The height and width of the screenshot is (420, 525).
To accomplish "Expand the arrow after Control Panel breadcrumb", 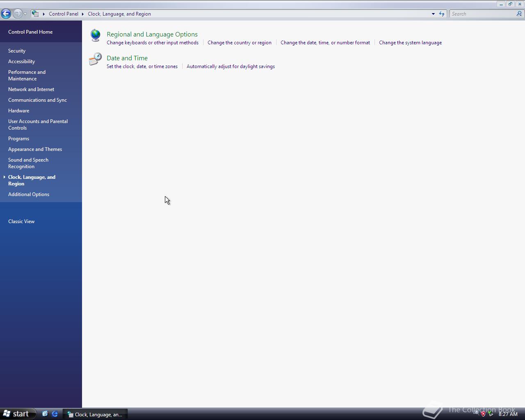I will click(83, 14).
